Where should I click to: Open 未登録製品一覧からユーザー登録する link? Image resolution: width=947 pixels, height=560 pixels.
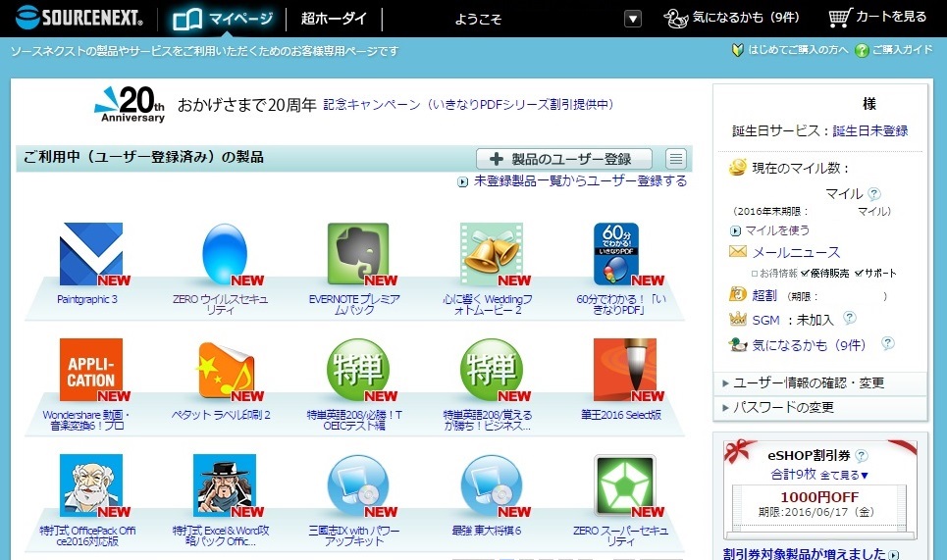click(580, 181)
